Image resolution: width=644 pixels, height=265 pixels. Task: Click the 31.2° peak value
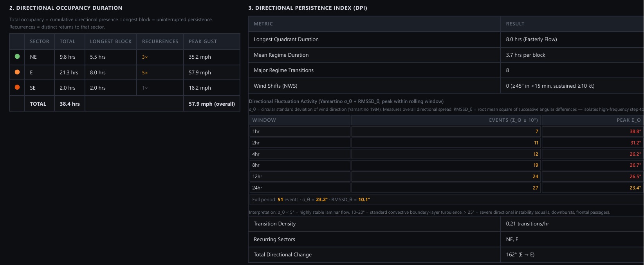point(635,143)
